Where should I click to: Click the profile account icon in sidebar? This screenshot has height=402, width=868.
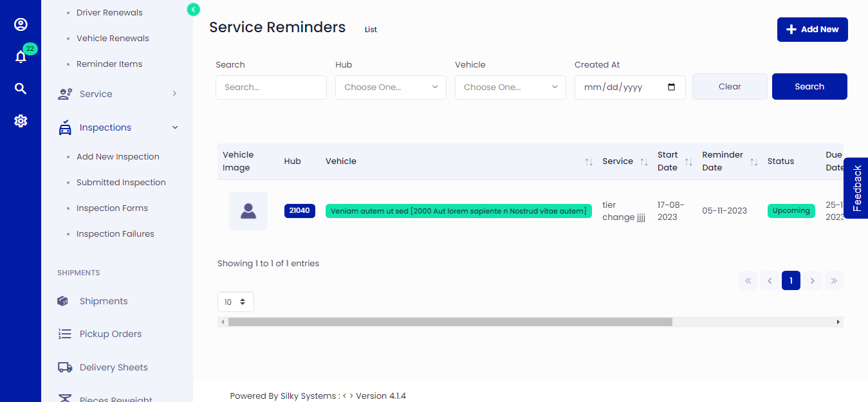21,24
